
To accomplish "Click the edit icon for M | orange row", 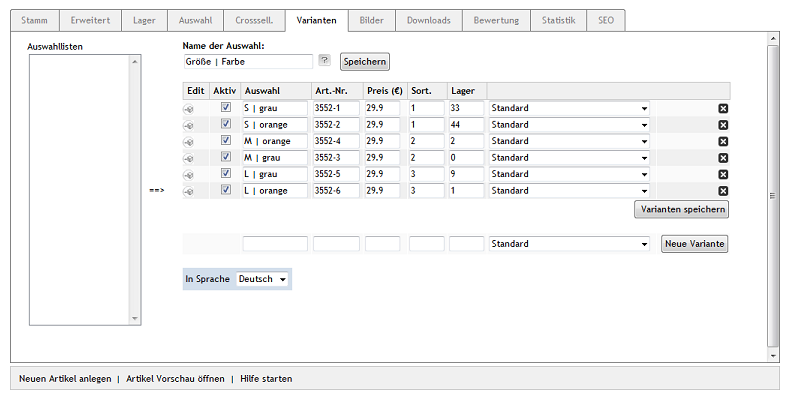I will 188,141.
